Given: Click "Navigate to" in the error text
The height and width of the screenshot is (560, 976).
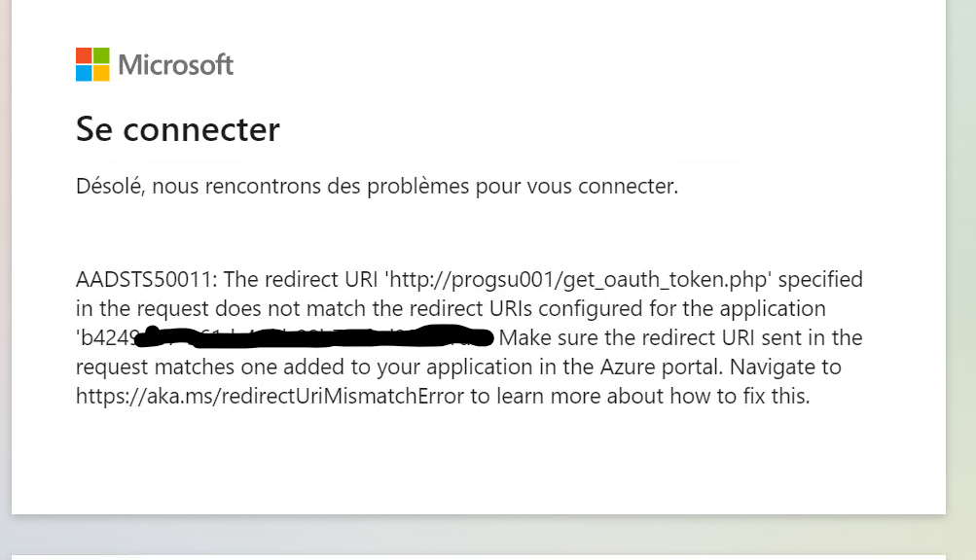Looking at the screenshot, I should click(x=785, y=367).
